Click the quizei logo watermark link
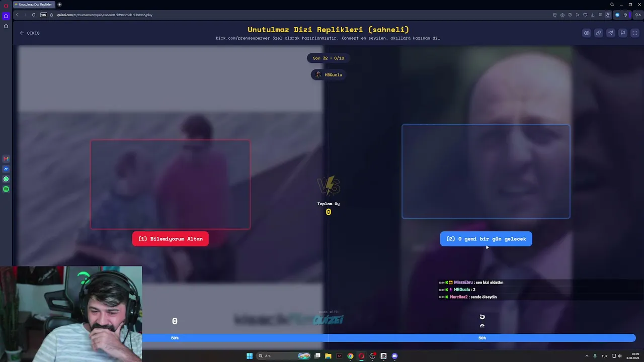The image size is (644, 362). [328, 320]
